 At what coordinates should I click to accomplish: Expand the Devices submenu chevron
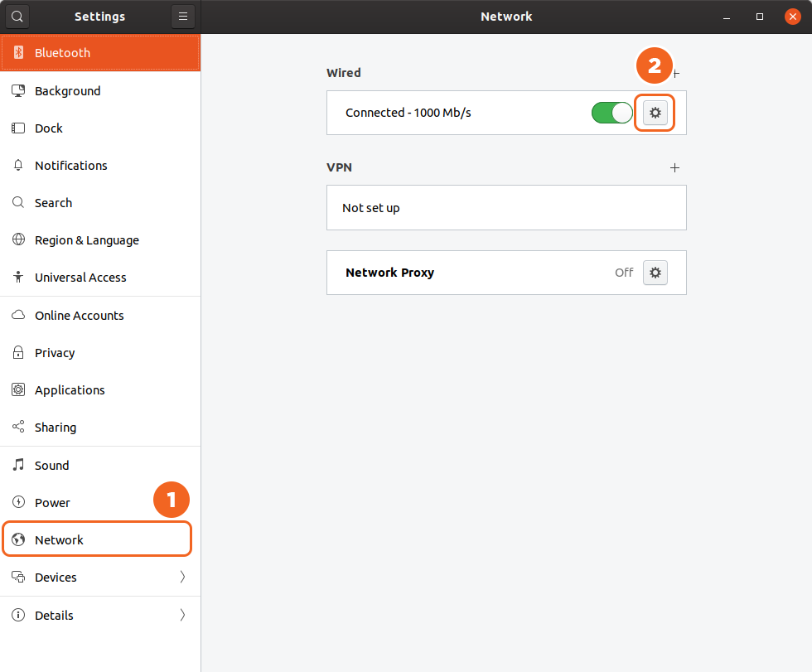pos(182,578)
